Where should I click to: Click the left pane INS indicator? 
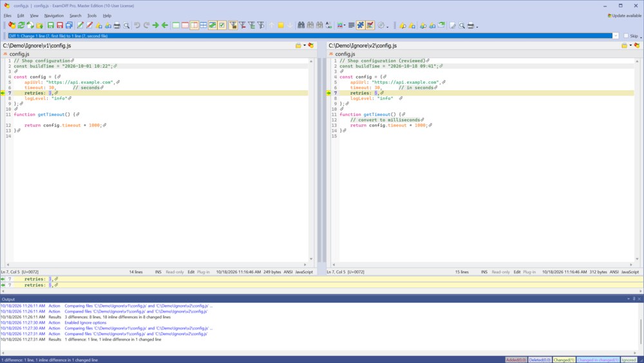click(158, 271)
